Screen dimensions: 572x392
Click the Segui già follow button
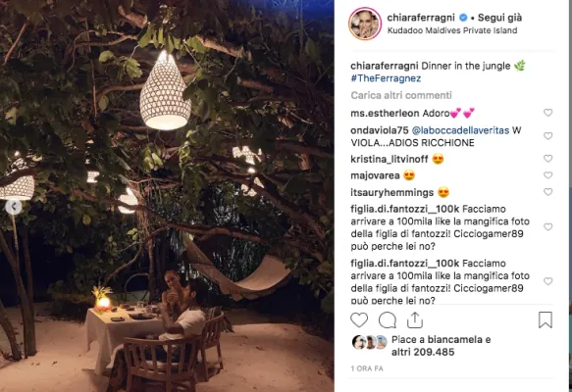point(499,18)
